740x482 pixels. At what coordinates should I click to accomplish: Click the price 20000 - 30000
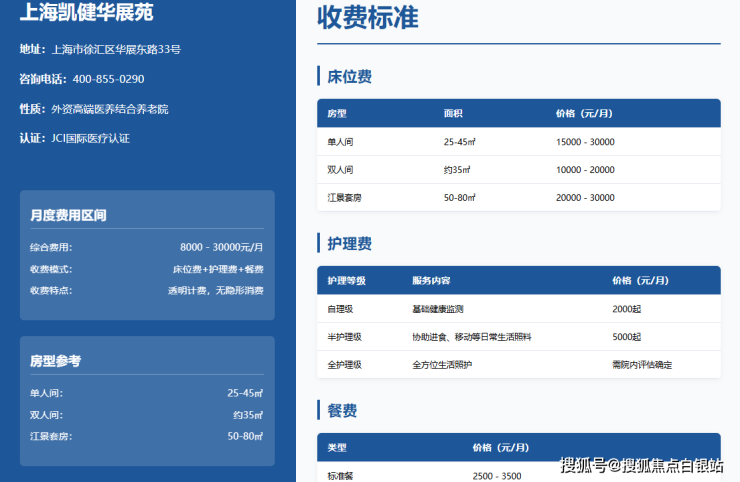(x=585, y=198)
